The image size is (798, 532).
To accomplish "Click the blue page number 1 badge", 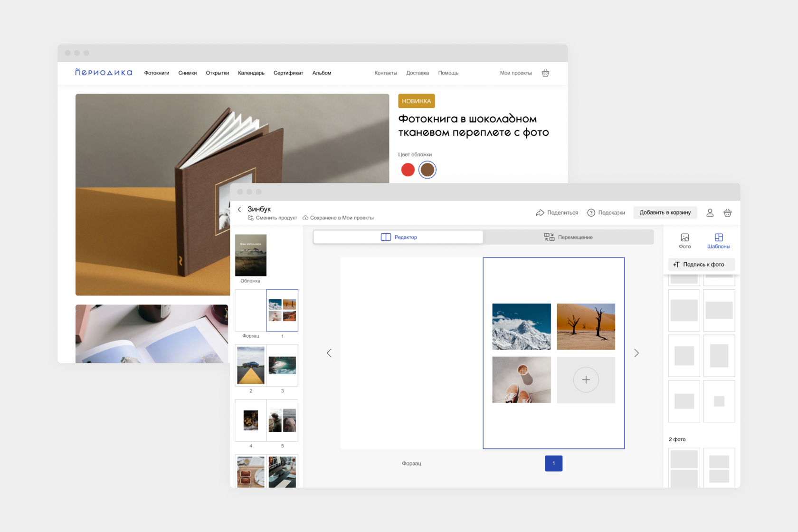I will coord(554,464).
